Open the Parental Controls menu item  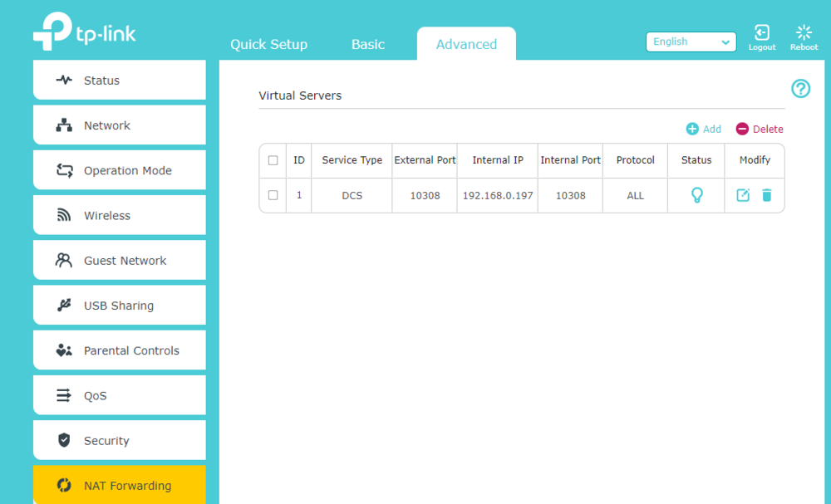(x=119, y=350)
